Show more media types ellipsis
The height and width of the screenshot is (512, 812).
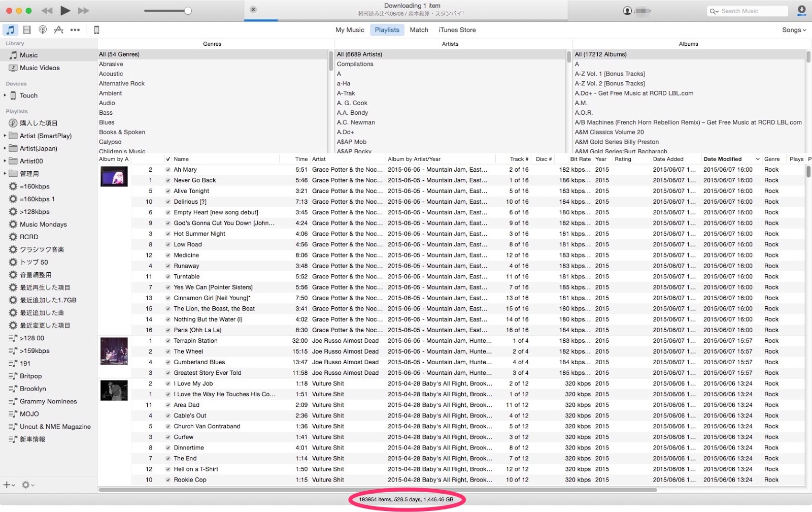(75, 30)
